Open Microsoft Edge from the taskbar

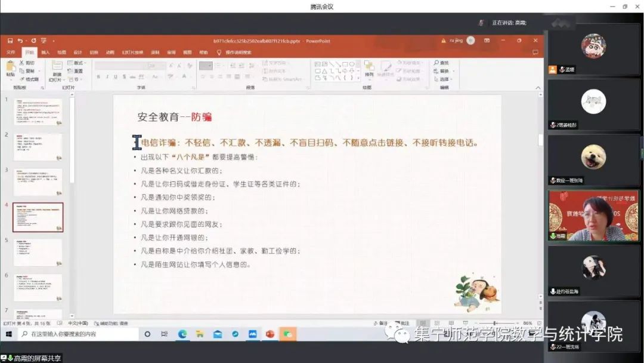(x=182, y=334)
